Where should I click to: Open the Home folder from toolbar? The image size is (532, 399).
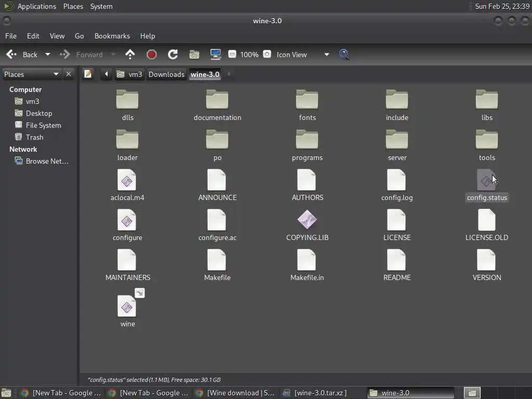194,54
